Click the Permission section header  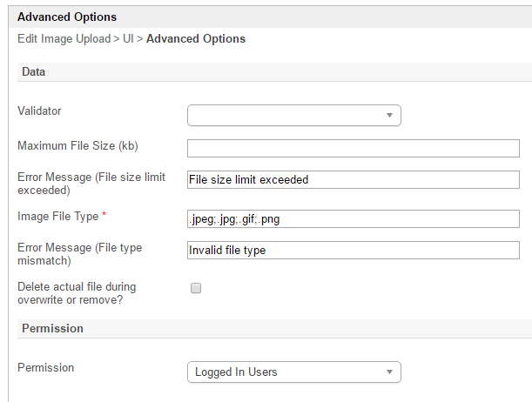click(52, 328)
